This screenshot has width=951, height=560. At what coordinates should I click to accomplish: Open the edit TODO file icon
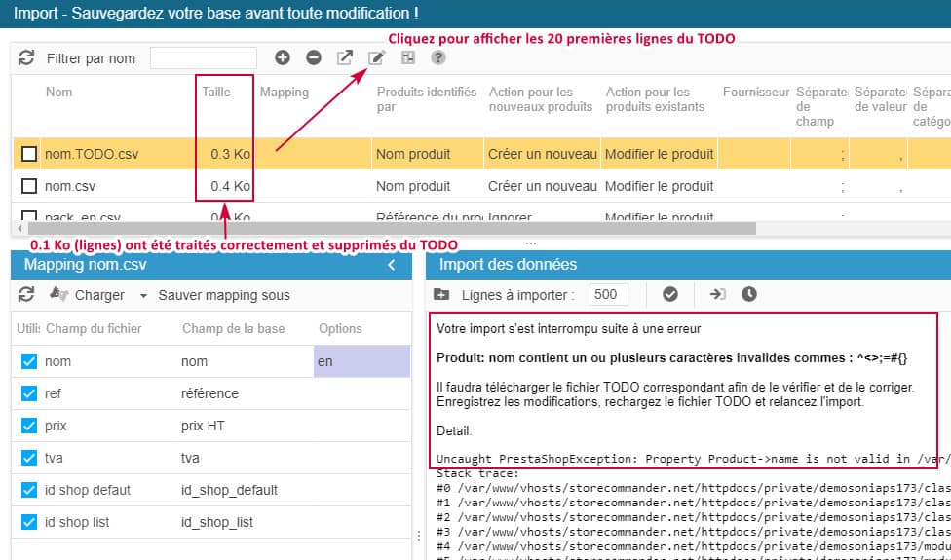(376, 57)
